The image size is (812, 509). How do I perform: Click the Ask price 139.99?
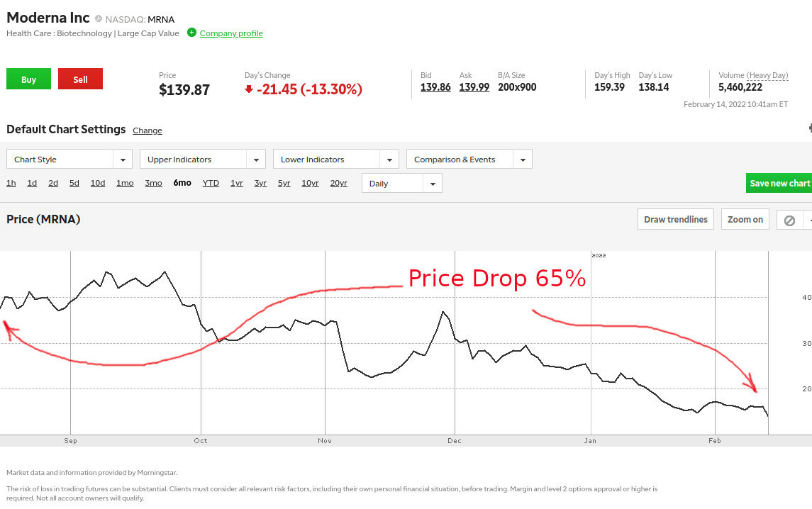(474, 87)
